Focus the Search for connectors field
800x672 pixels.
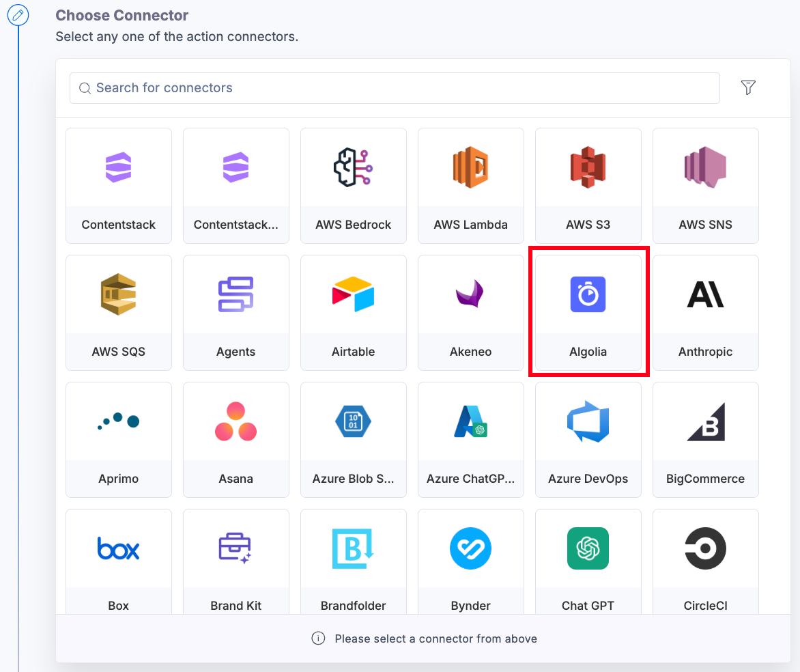coord(395,88)
